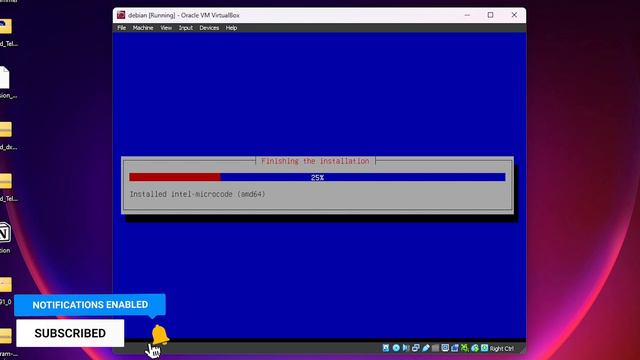Click the 'debian [Running] - Oracle VM VirtualBox' title text
640x360 pixels.
[184, 15]
